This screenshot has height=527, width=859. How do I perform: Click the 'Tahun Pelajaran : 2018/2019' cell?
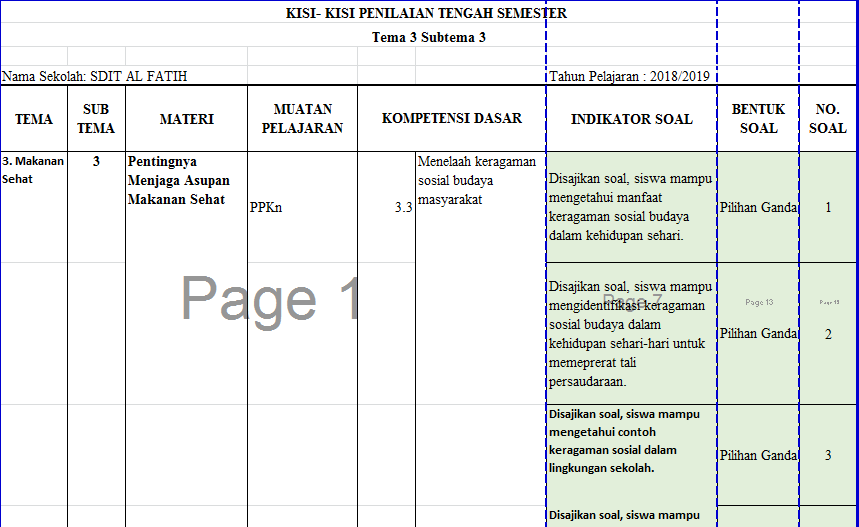pos(630,76)
